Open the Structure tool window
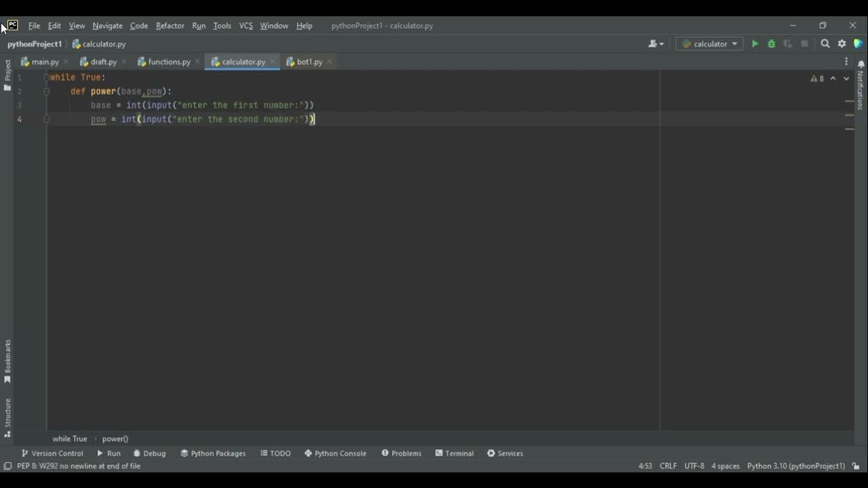Screen dimensions: 868x488 [7, 417]
